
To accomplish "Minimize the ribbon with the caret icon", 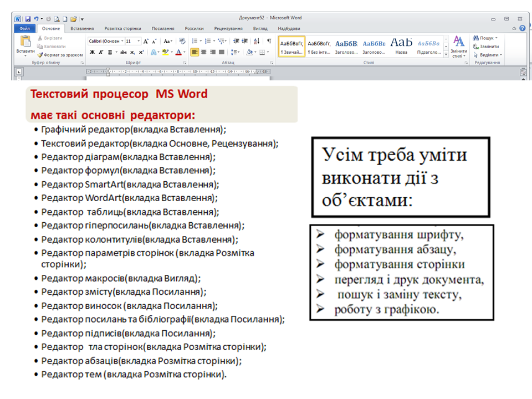I will (x=514, y=28).
